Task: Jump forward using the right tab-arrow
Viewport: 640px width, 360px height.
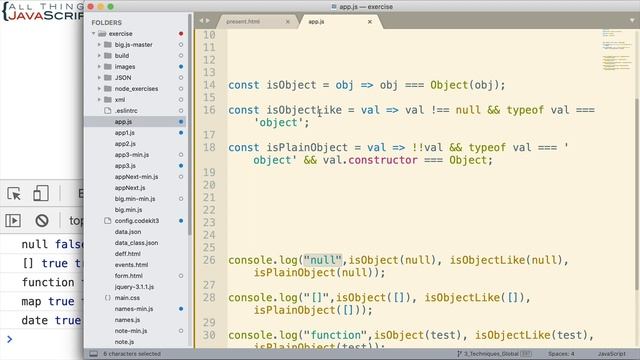Action: 208,20
